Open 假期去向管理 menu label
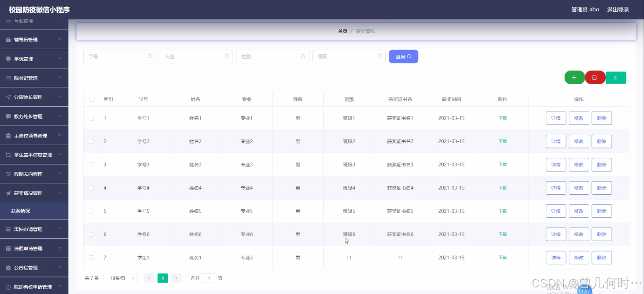 coord(28,174)
